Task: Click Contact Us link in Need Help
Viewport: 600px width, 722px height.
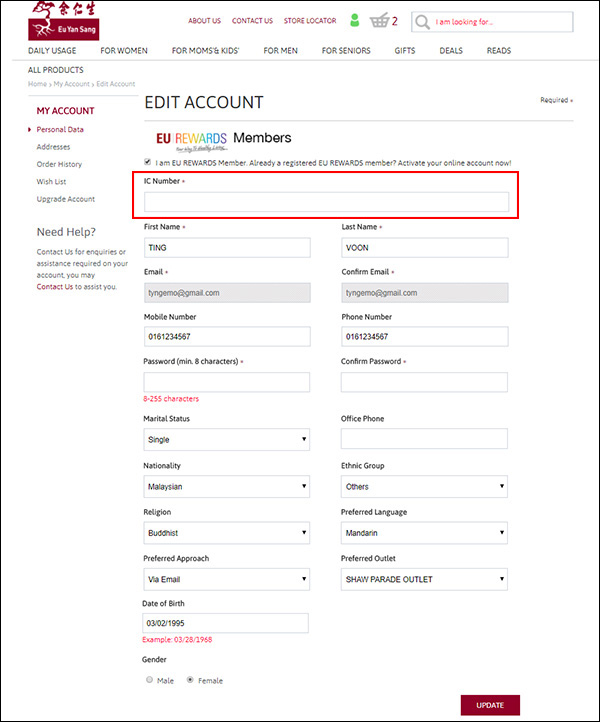Action: pyautogui.click(x=55, y=286)
